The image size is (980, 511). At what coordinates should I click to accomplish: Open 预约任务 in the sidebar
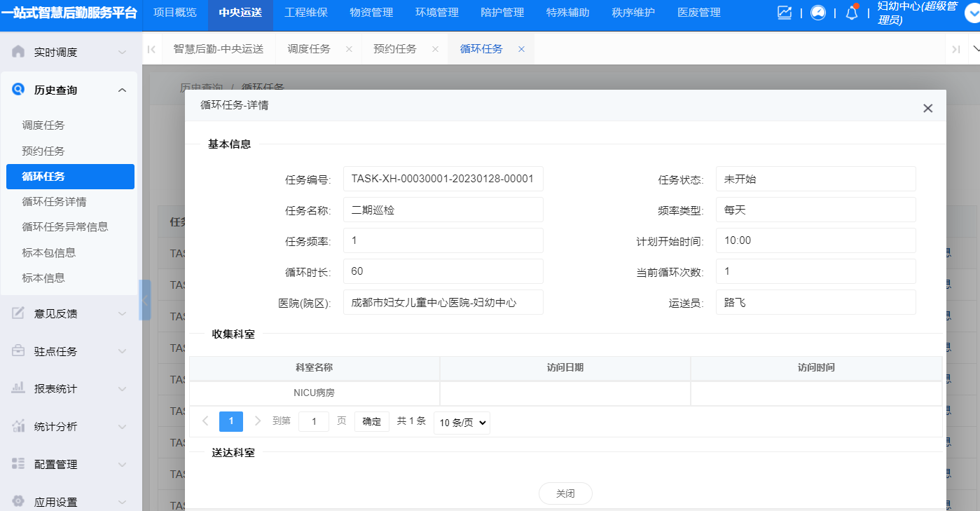tap(43, 151)
